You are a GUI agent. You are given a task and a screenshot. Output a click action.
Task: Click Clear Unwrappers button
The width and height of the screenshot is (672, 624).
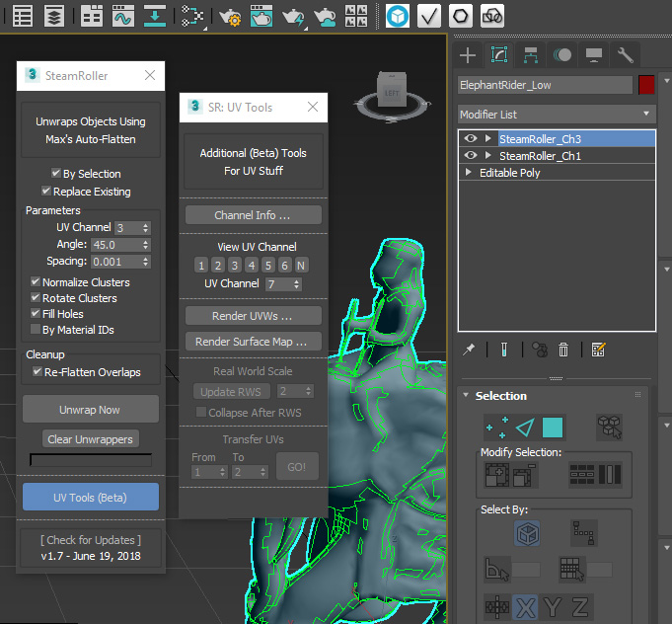tap(91, 439)
